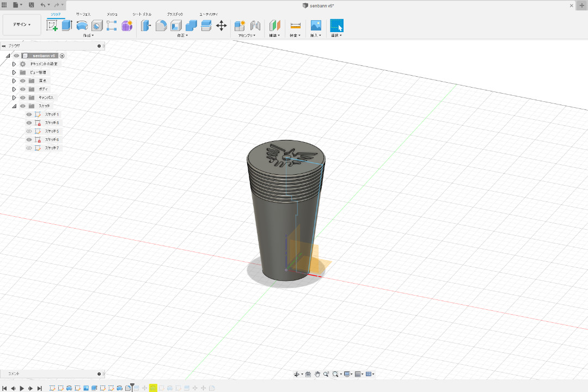
Task: Pick the Shell tool icon
Action: point(176,26)
